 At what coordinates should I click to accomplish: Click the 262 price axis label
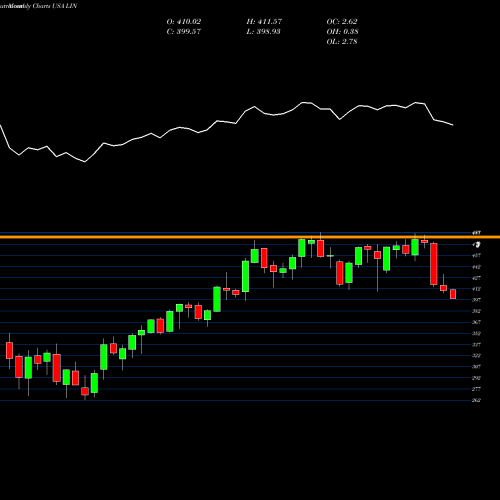tap(477, 400)
